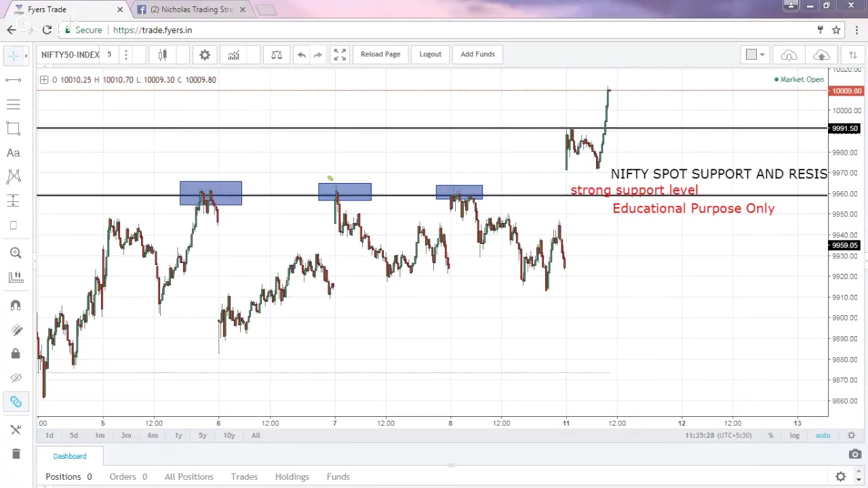
Task: Open bottom-right chart properties gear
Action: point(852,435)
